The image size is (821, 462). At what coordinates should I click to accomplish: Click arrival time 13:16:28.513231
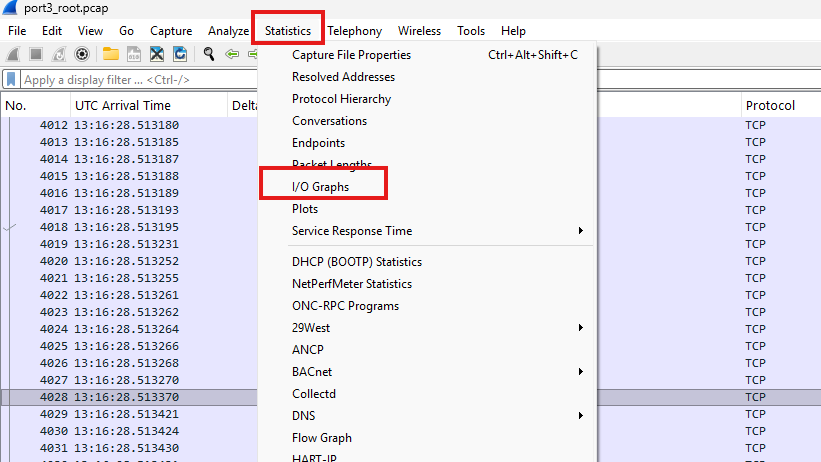point(126,244)
